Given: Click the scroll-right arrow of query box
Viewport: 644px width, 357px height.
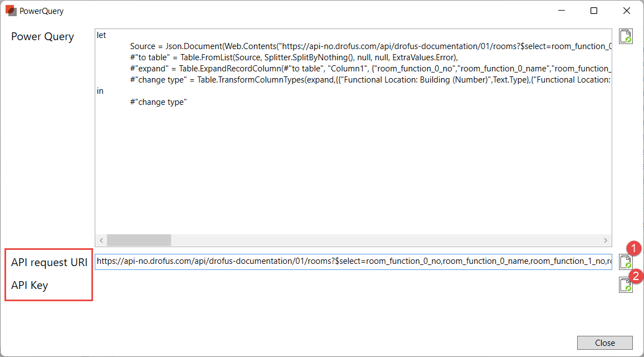Looking at the screenshot, I should pos(606,240).
